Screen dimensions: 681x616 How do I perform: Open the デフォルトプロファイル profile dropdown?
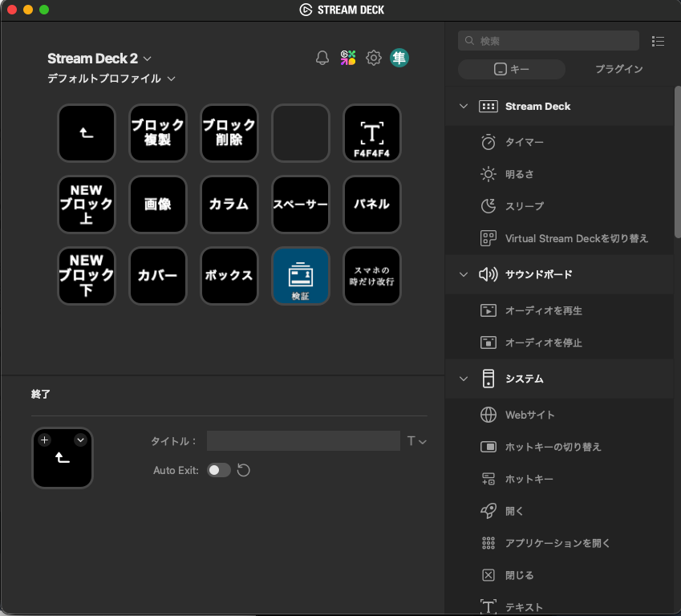111,79
